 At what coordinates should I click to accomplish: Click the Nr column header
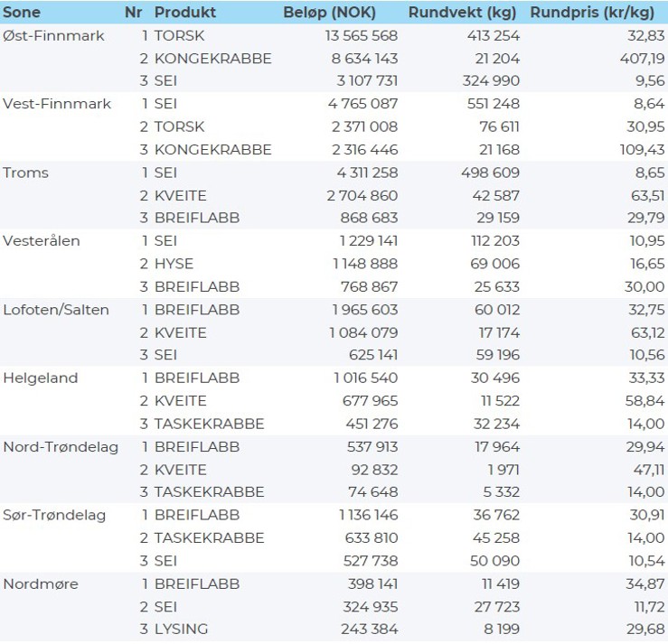tap(135, 13)
